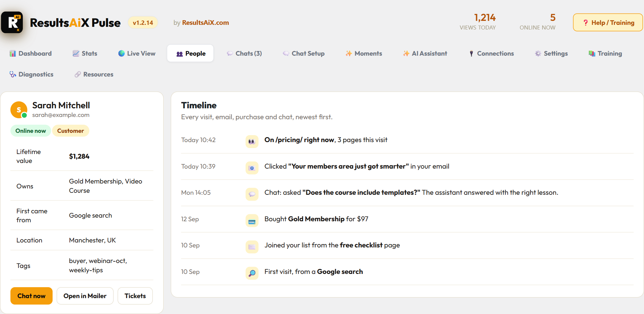Open the Dashboard tab
The width and height of the screenshot is (644, 314).
click(x=31, y=53)
